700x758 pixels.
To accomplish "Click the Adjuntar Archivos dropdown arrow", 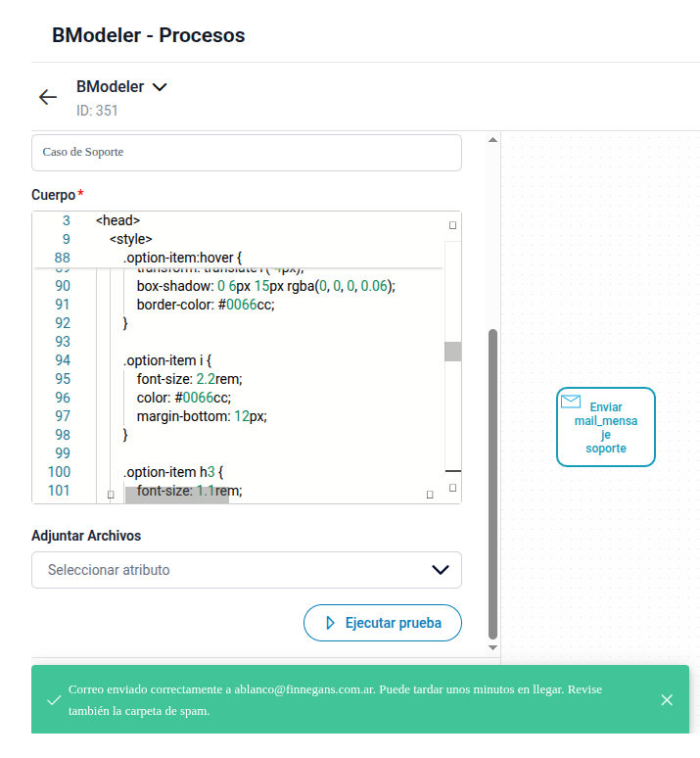I will [x=440, y=570].
